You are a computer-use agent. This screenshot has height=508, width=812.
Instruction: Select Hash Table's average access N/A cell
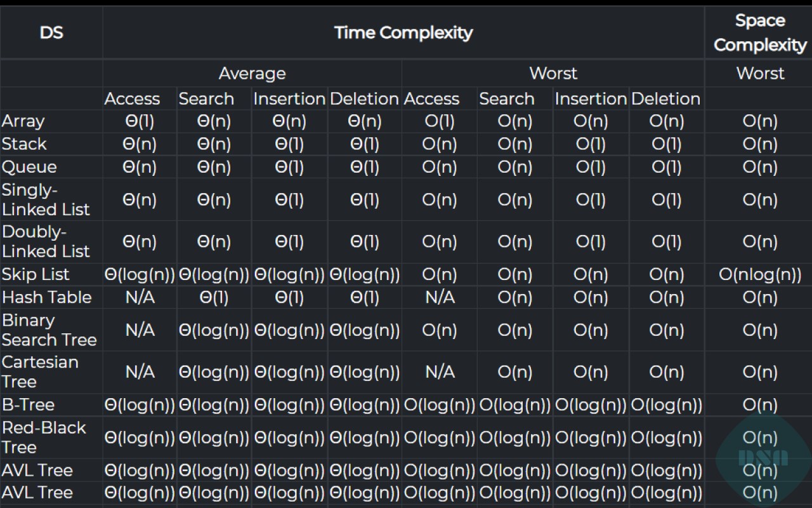[x=140, y=297]
